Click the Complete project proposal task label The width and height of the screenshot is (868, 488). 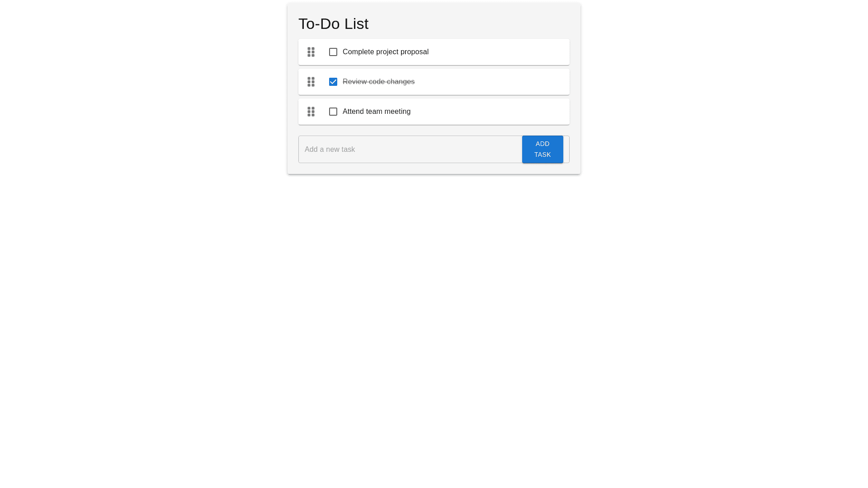click(x=385, y=52)
